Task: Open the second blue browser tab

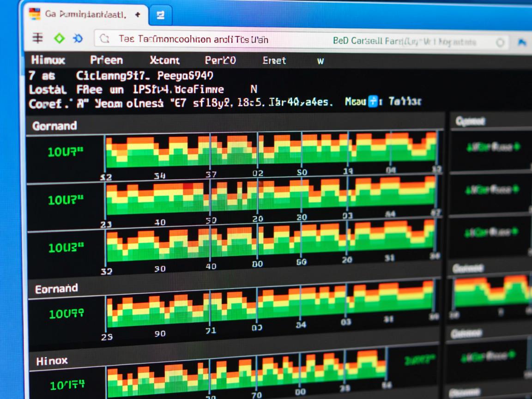Action: pos(160,15)
